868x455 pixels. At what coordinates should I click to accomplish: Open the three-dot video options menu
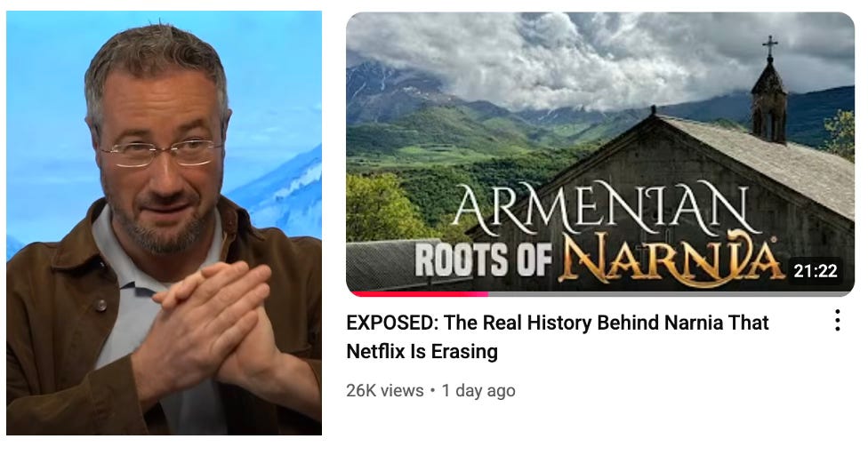click(x=838, y=320)
